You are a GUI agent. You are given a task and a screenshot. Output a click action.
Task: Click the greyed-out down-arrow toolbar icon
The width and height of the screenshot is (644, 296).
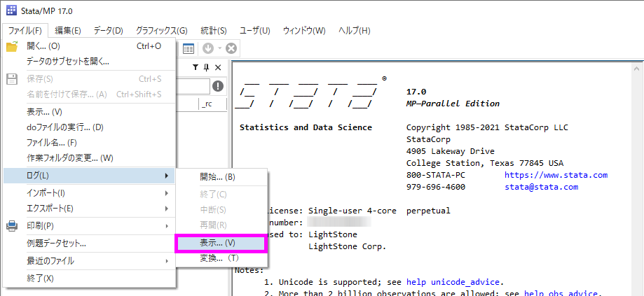point(208,49)
